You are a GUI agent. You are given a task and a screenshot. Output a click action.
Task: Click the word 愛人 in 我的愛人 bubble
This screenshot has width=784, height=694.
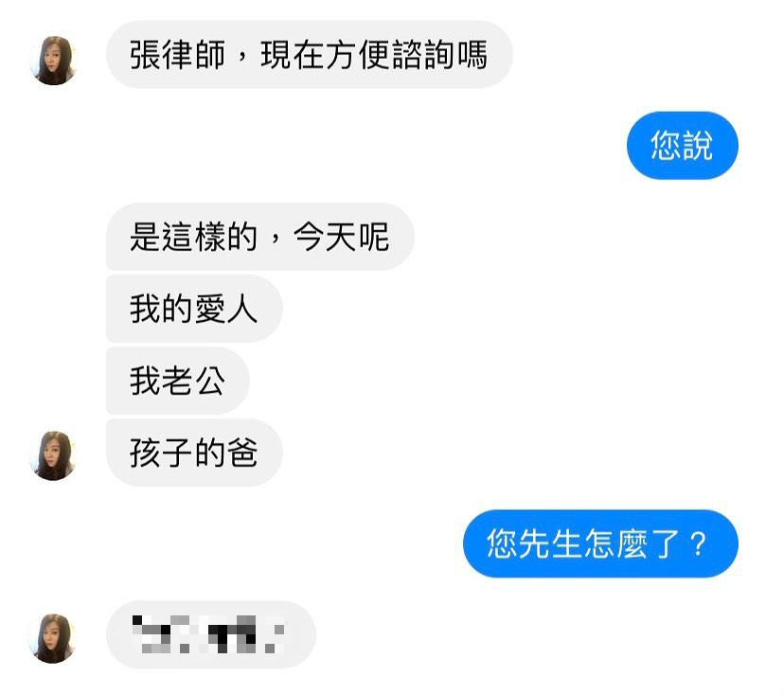pyautogui.click(x=226, y=309)
